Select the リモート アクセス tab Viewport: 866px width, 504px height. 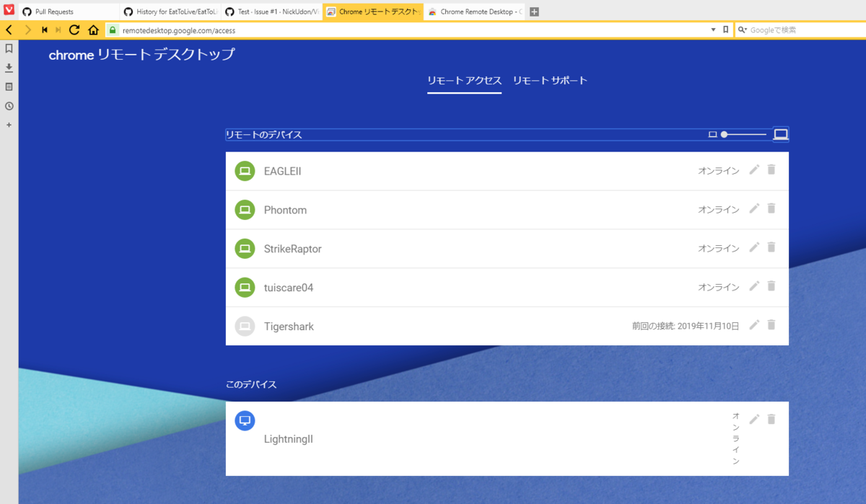(464, 81)
